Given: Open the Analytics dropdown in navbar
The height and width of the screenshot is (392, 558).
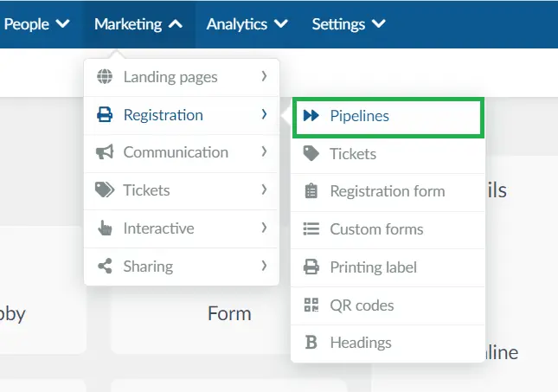Looking at the screenshot, I should click(x=247, y=24).
